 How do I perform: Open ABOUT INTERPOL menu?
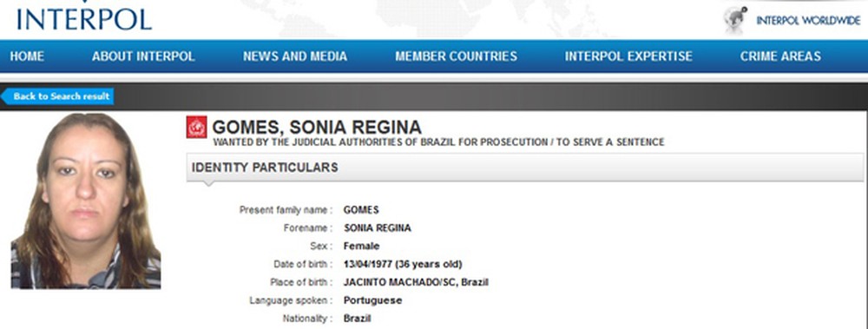coord(143,56)
